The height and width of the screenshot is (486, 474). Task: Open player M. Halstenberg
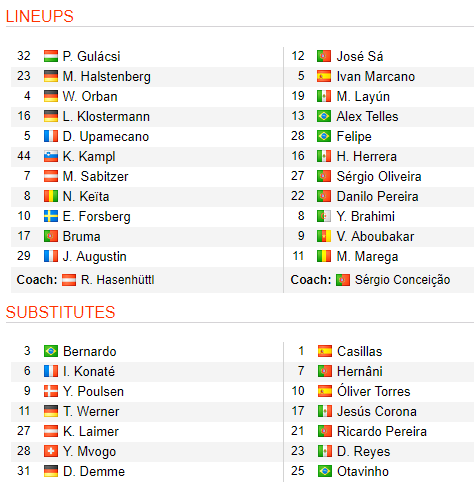click(x=107, y=77)
